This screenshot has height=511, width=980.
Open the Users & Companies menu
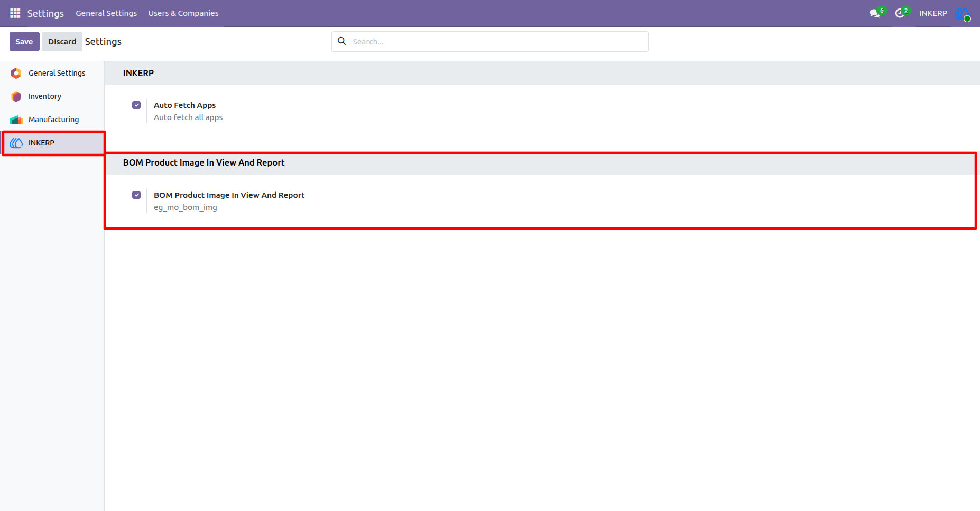tap(183, 13)
